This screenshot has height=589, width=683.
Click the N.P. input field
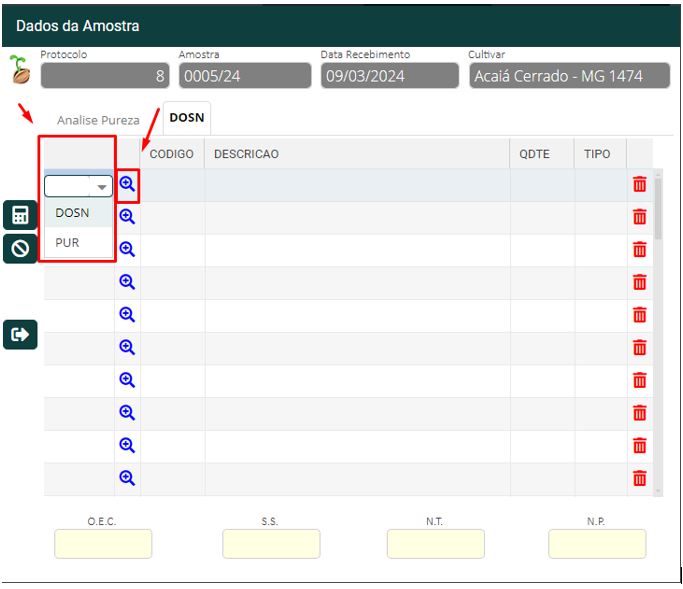coord(597,544)
